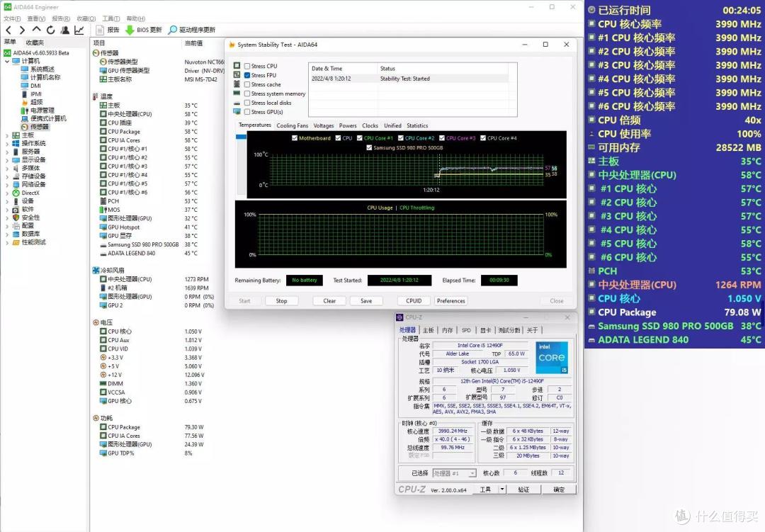The image size is (765, 532).
Task: Switch to CPU-Z 内存 memory tab
Action: pyautogui.click(x=448, y=330)
